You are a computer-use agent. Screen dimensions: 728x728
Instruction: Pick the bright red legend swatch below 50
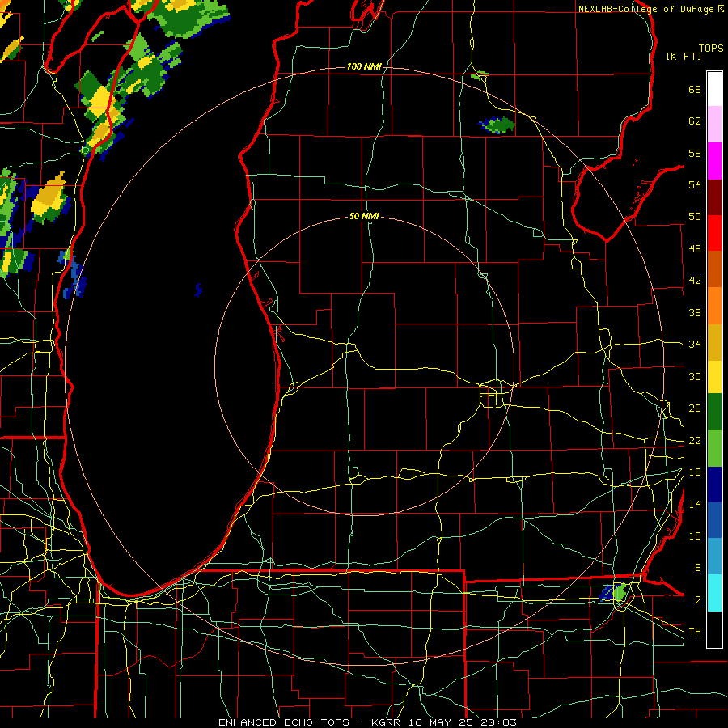click(714, 233)
